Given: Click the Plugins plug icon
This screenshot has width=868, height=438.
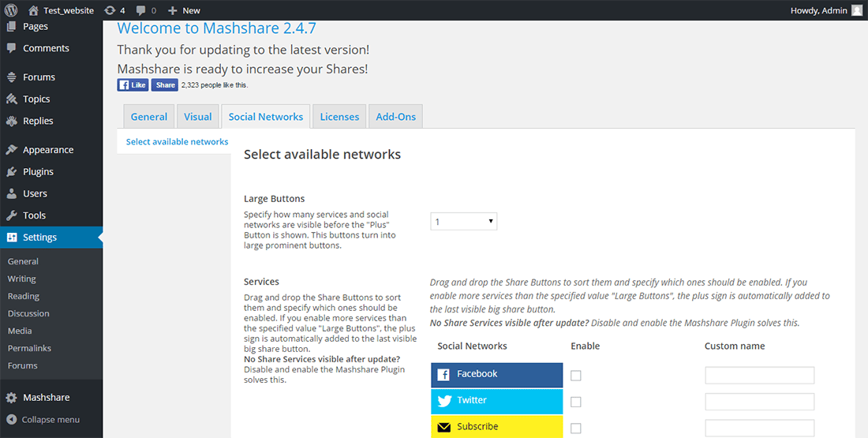Looking at the screenshot, I should click(11, 172).
